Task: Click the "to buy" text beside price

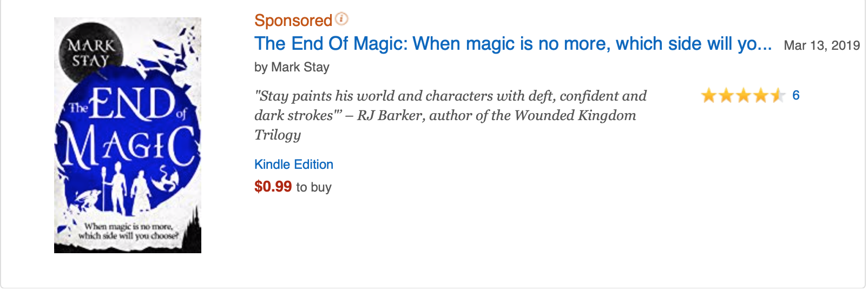Action: 314,187
